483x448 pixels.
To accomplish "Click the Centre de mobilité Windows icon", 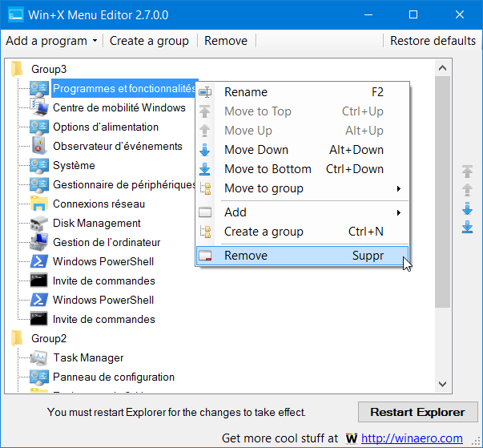I will point(39,107).
